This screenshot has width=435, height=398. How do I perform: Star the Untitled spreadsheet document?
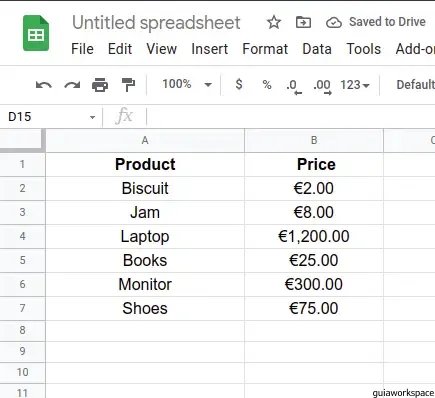pyautogui.click(x=274, y=23)
